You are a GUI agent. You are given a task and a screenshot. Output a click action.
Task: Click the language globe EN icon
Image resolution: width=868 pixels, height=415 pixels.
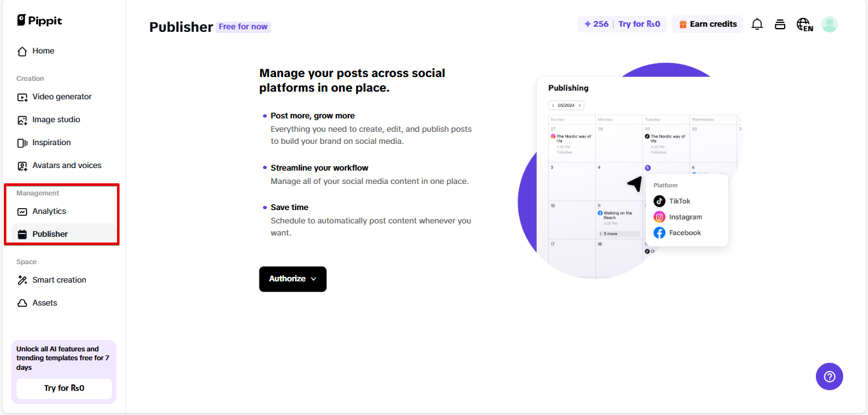pyautogui.click(x=804, y=25)
